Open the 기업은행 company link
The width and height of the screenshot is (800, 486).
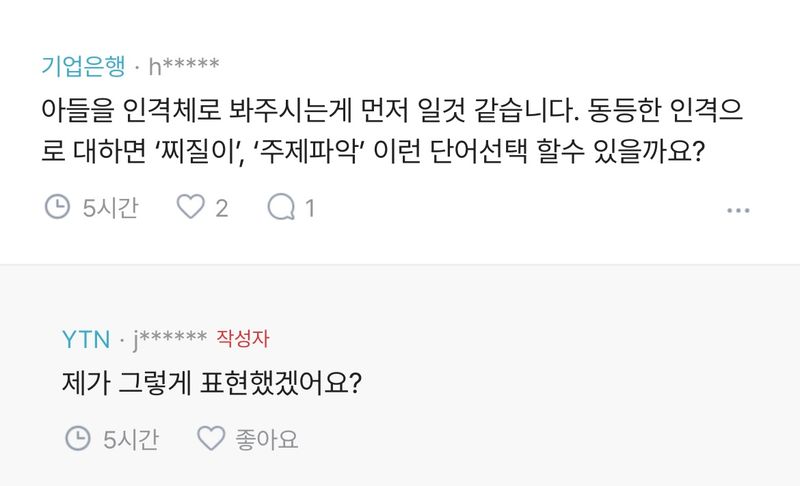(84, 67)
